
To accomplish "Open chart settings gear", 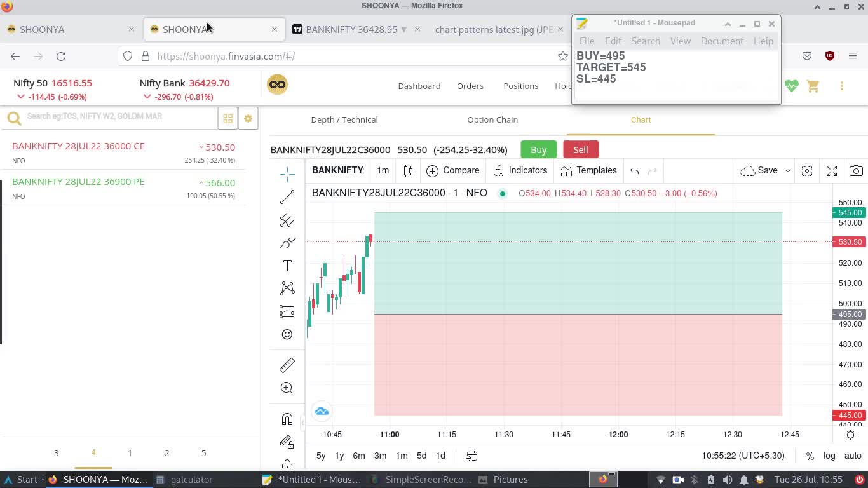I will pos(807,170).
